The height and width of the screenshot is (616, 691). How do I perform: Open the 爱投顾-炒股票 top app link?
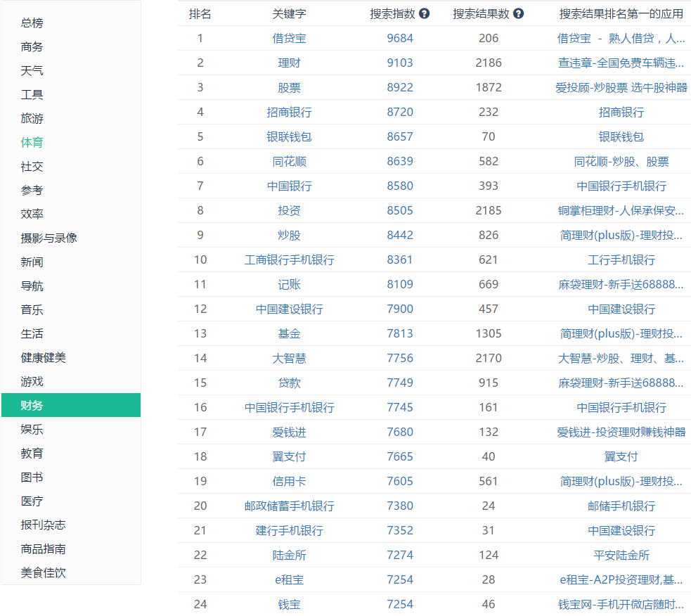[x=621, y=88]
